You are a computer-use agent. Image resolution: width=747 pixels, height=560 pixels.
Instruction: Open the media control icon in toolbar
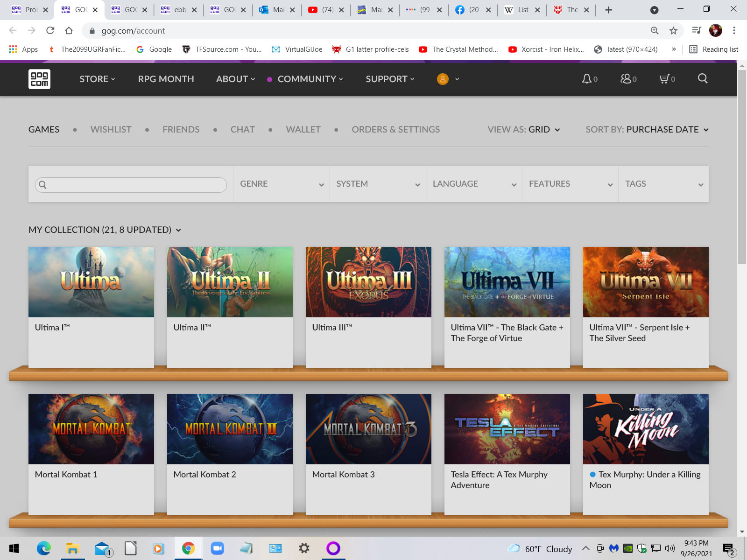(x=697, y=30)
